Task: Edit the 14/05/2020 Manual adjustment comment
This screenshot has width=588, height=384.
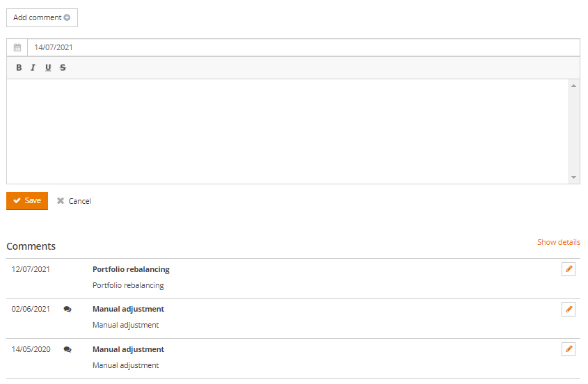Action: (x=569, y=349)
